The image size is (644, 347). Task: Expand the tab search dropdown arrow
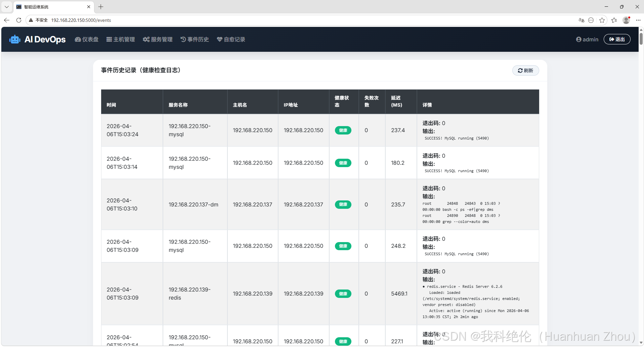tap(7, 7)
